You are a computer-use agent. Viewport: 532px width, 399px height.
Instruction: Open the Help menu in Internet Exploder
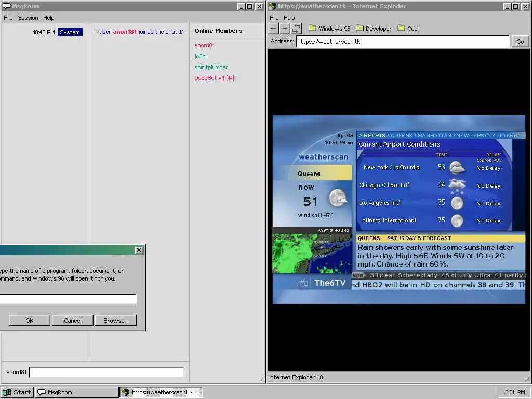pos(289,18)
